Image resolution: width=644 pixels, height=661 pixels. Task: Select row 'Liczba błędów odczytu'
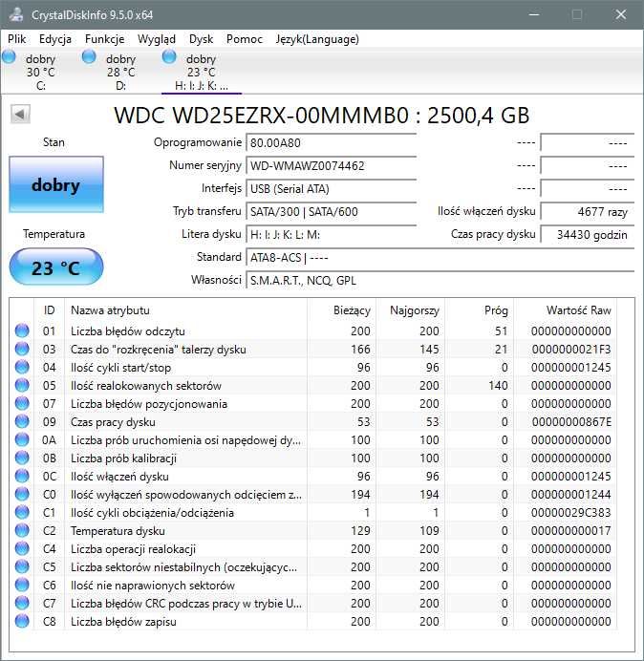point(313,330)
